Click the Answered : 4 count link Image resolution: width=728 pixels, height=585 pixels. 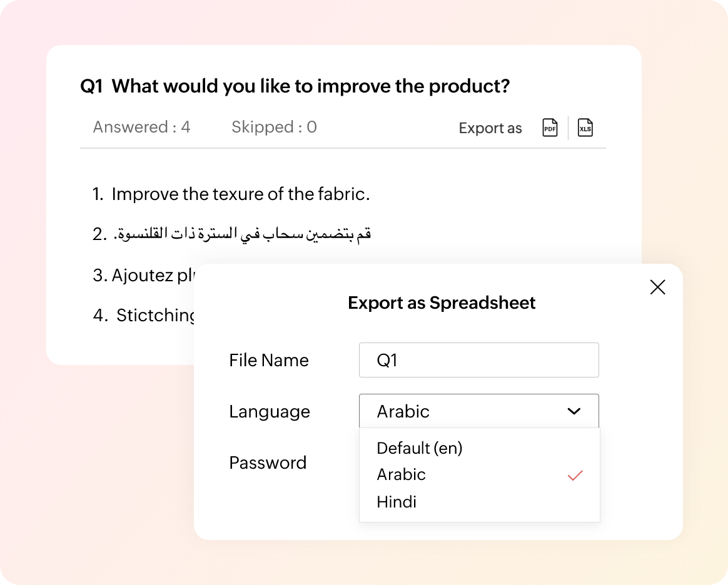point(141,127)
